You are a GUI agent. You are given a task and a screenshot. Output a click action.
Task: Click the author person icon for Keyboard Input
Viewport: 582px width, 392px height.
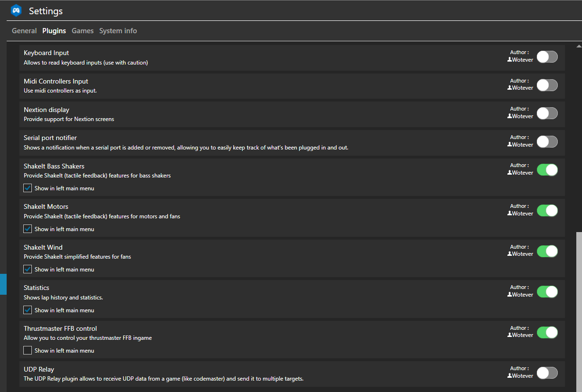coord(510,60)
